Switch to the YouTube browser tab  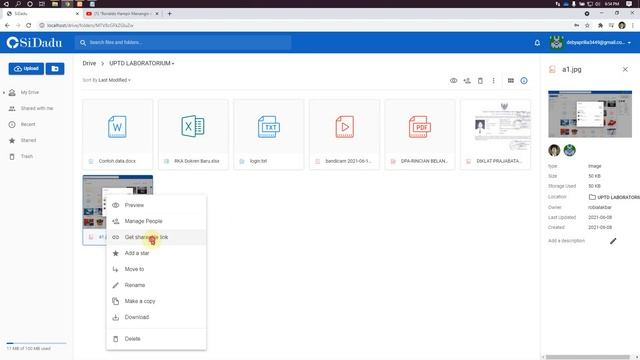tap(123, 13)
